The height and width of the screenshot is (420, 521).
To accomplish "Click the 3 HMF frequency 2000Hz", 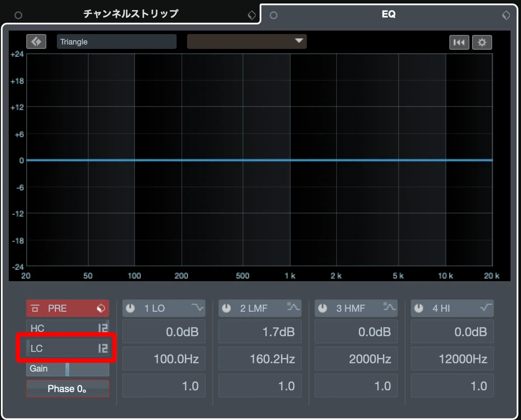I will [x=356, y=358].
